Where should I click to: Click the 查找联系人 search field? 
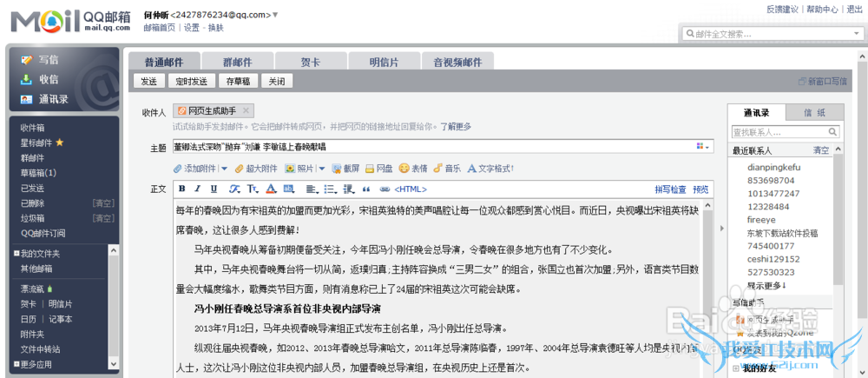click(779, 132)
